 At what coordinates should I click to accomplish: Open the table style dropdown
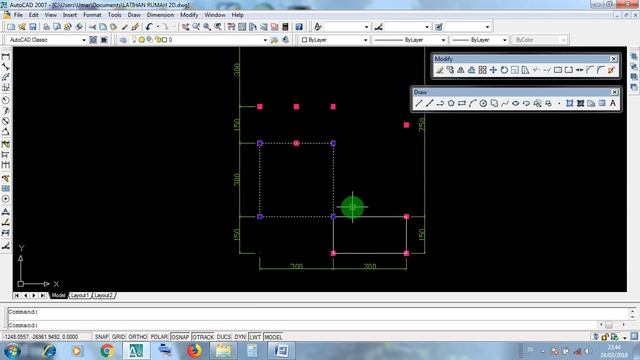487,27
